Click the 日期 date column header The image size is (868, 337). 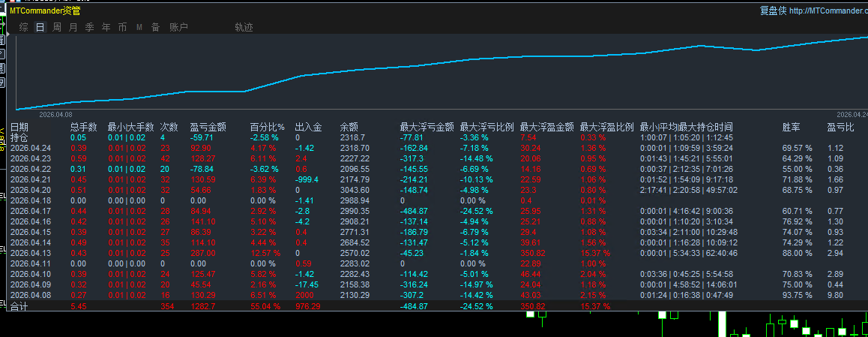(19, 128)
